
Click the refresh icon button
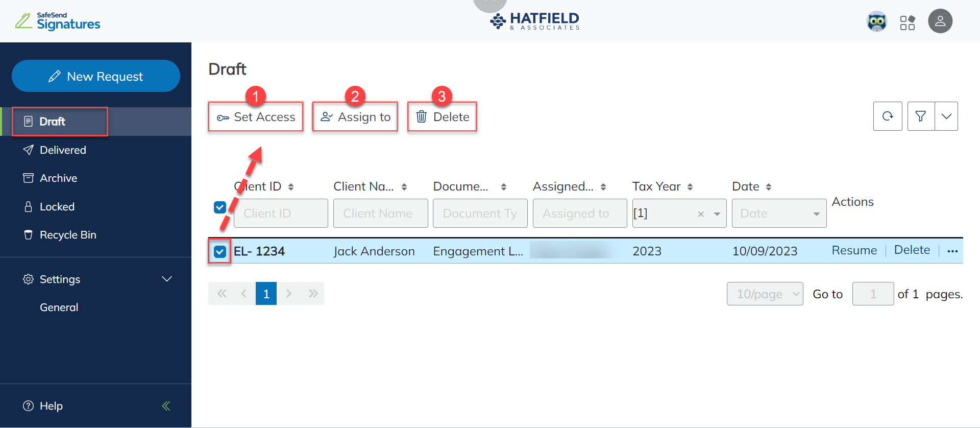point(888,116)
